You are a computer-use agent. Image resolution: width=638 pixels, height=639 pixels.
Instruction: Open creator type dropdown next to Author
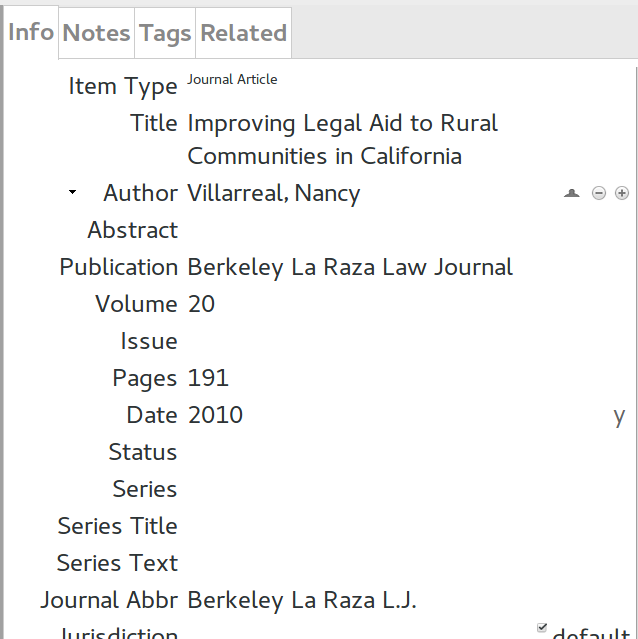(x=73, y=192)
